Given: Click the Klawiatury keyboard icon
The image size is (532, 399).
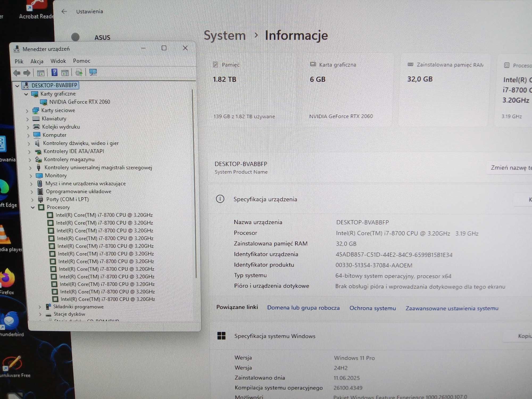Looking at the screenshot, I should pos(36,119).
